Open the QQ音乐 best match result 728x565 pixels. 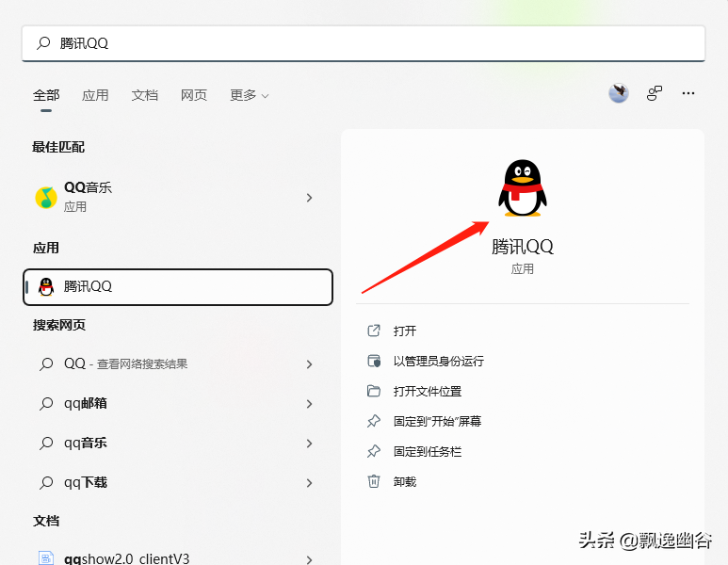(178, 198)
